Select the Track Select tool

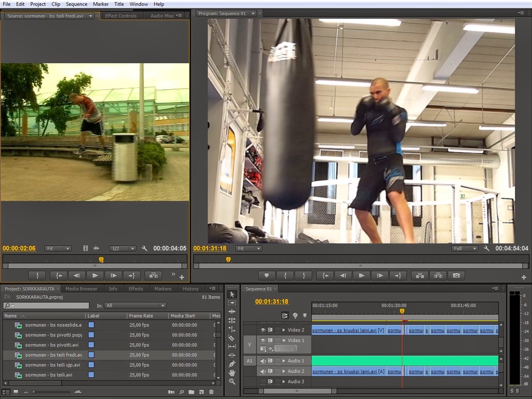point(232,303)
